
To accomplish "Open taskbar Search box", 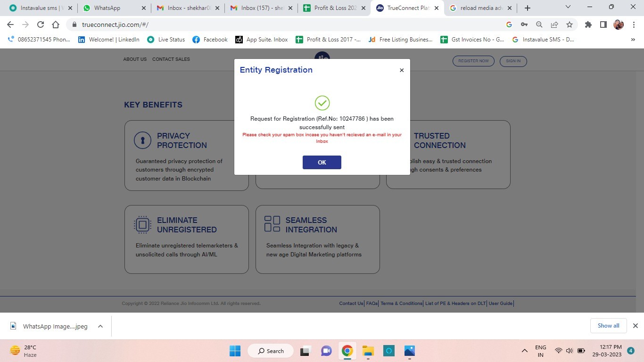I will [271, 351].
